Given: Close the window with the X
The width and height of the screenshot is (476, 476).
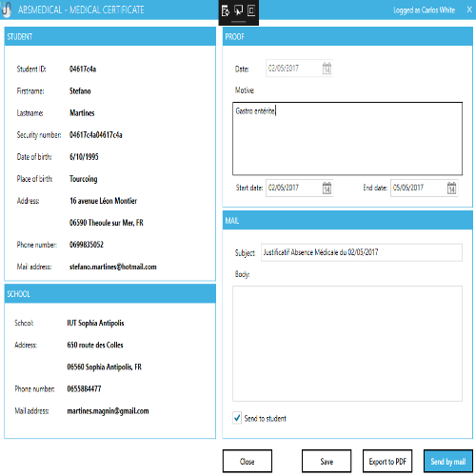Looking at the screenshot, I should pos(469,10).
